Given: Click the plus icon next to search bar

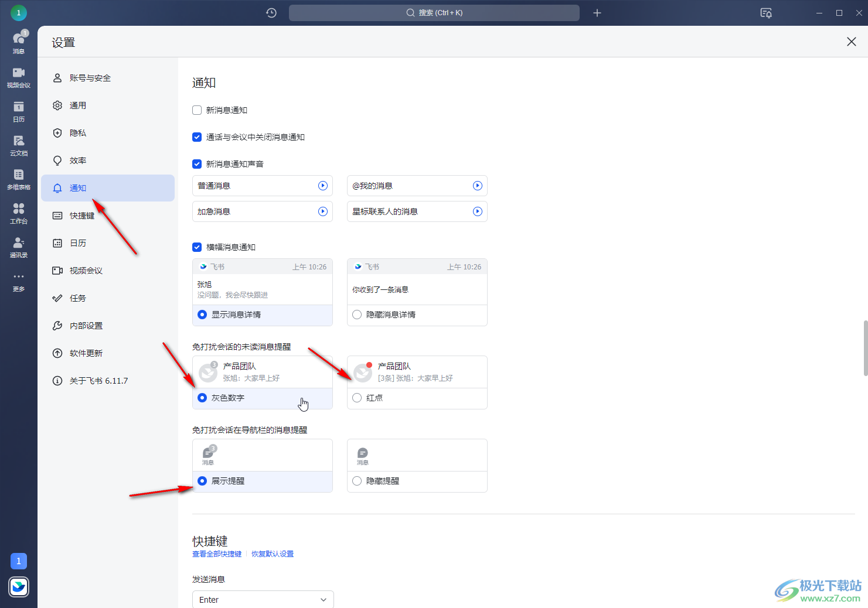Looking at the screenshot, I should coord(597,13).
